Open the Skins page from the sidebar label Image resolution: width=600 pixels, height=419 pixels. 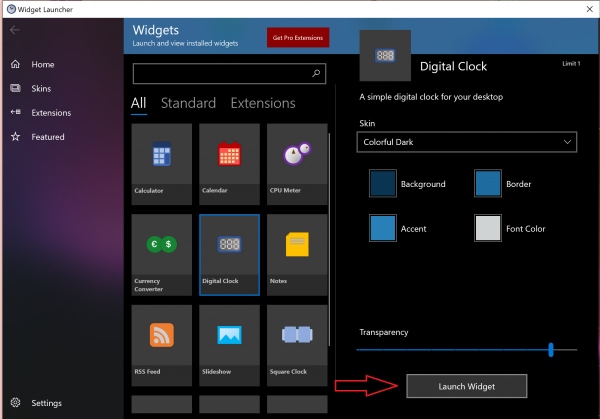[41, 88]
